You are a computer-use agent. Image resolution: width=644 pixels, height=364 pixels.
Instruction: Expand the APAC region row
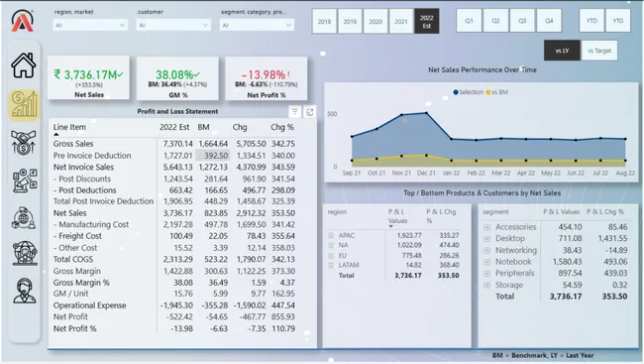click(x=331, y=235)
